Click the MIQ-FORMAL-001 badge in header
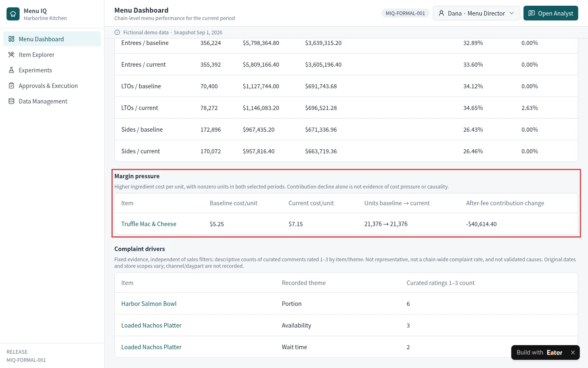Viewport: 588px width, 368px height. click(405, 13)
